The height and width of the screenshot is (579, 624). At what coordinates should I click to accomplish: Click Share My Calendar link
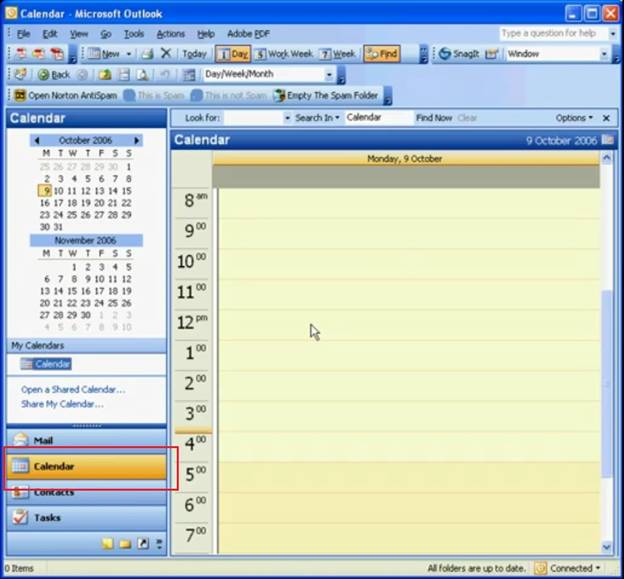pyautogui.click(x=62, y=404)
